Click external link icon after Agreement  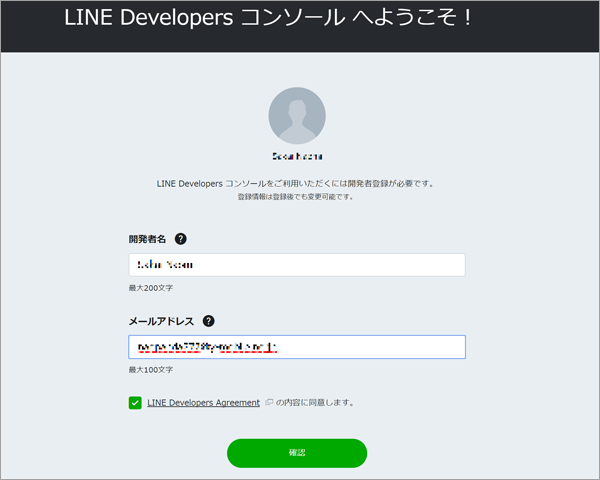point(269,402)
